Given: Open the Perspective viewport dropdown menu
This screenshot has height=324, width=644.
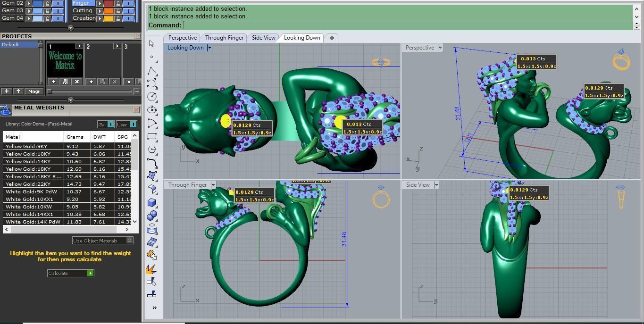Looking at the screenshot, I should coord(440,48).
